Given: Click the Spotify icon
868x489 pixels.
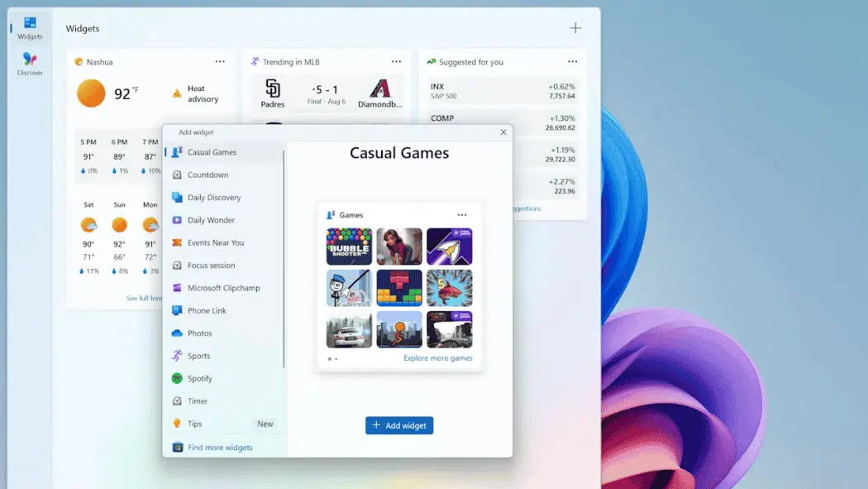Looking at the screenshot, I should click(177, 378).
